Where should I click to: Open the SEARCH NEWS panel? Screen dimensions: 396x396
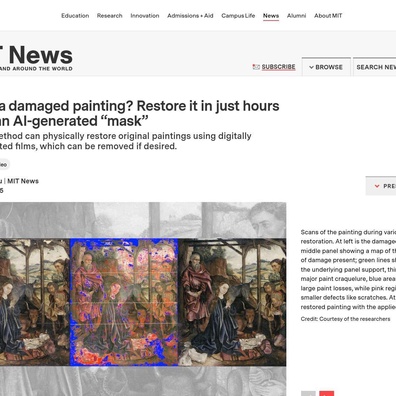pyautogui.click(x=375, y=67)
